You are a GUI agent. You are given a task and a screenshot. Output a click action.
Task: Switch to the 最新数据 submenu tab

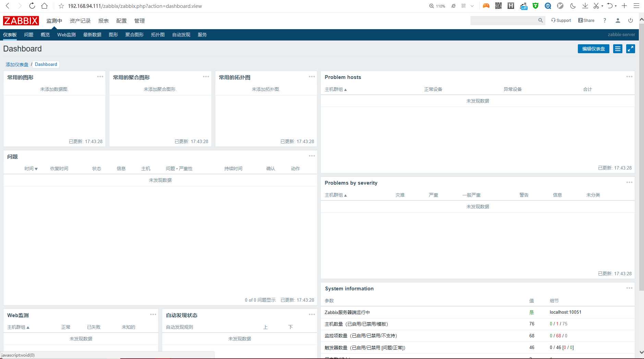[x=92, y=35]
